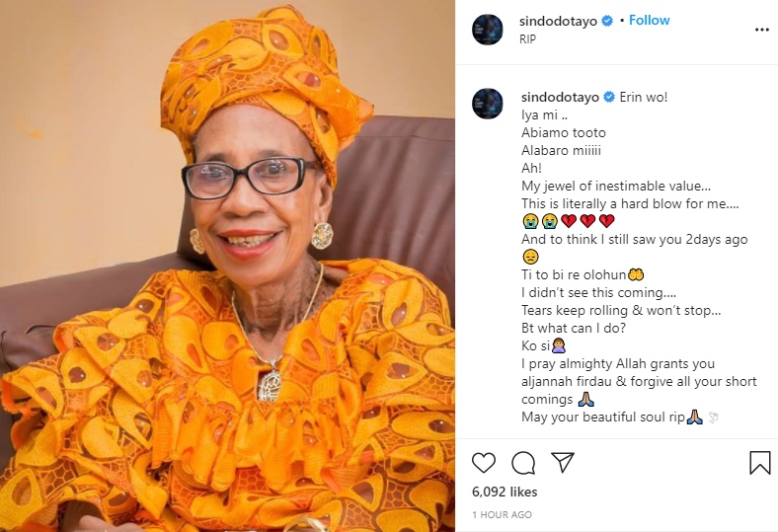Click the 1 HOUR AGO timestamp
Screen dimensions: 778x532
[x=502, y=515]
